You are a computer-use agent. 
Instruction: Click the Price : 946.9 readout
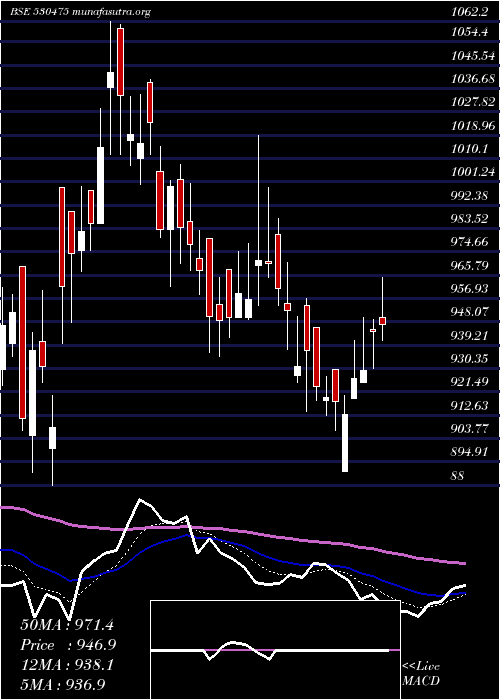pyautogui.click(x=68, y=645)
